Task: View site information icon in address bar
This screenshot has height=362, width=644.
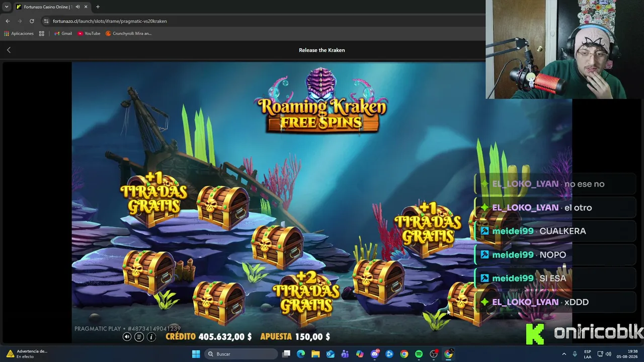Action: 46,21
